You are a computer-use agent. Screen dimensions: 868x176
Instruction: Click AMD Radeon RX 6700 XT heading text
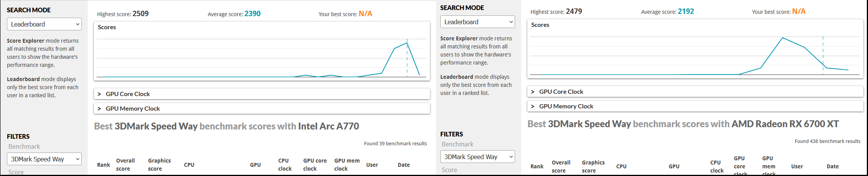[785, 124]
